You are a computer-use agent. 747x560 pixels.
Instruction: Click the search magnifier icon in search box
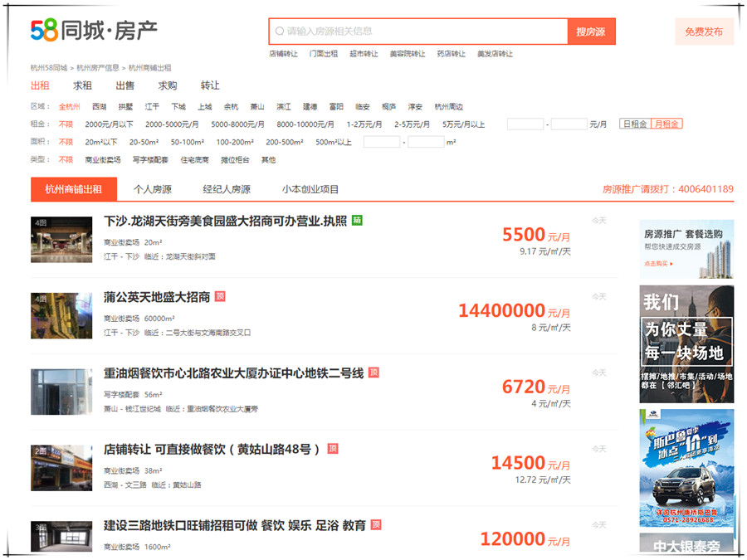coord(280,31)
